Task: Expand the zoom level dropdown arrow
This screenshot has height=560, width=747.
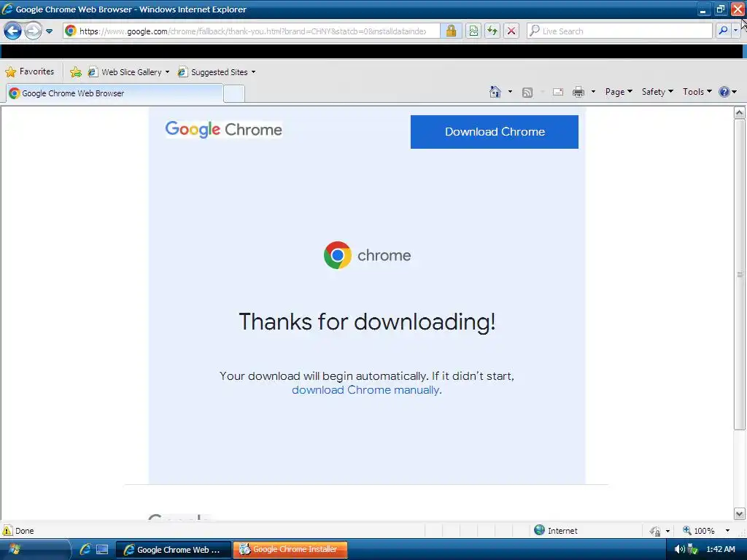Action: click(x=727, y=531)
